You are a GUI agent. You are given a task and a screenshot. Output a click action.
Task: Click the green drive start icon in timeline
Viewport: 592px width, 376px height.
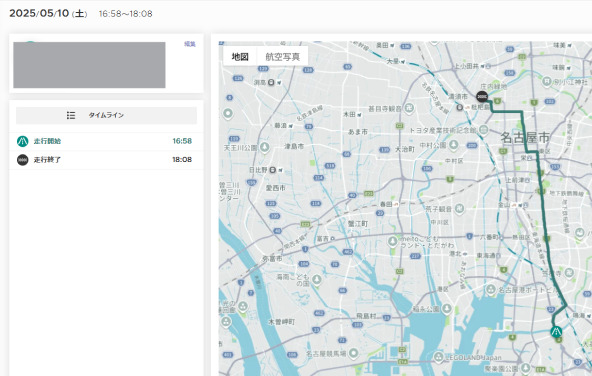point(23,141)
